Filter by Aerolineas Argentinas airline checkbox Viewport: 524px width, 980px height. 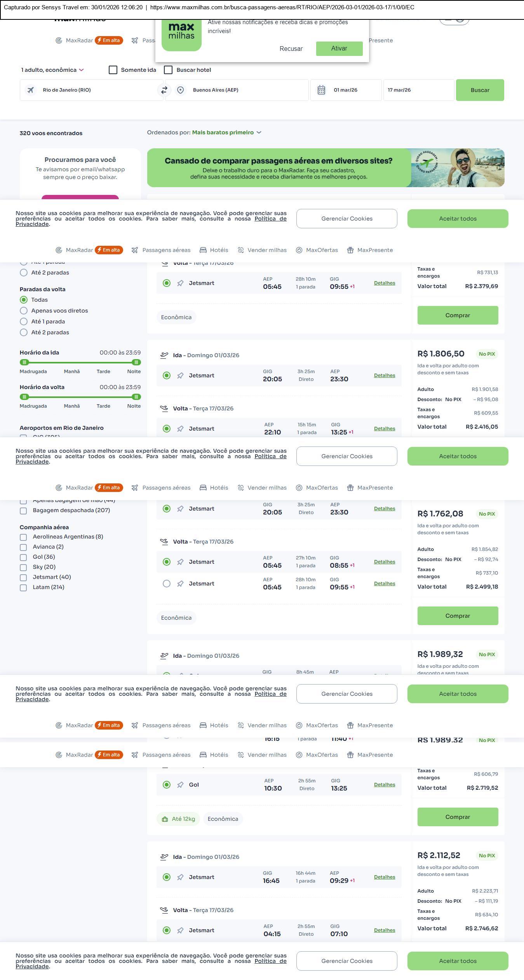click(x=23, y=537)
